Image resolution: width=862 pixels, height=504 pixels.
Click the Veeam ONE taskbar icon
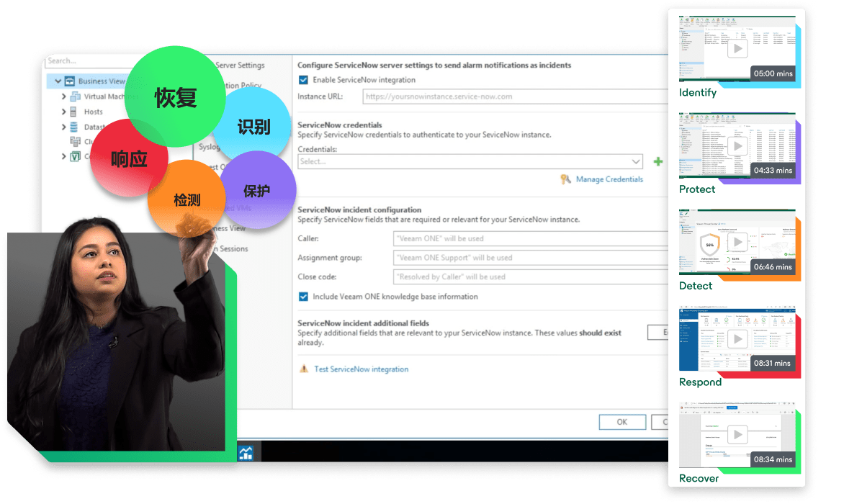click(x=246, y=453)
